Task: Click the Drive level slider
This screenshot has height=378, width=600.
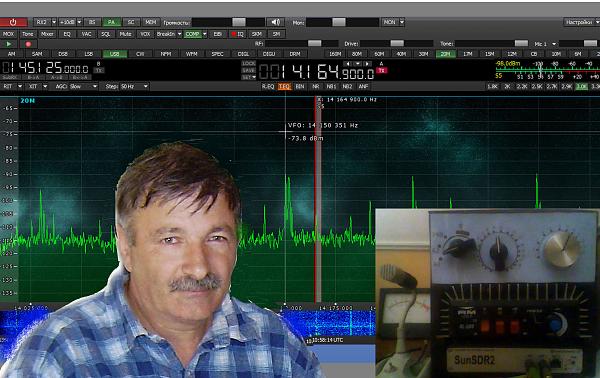Action: 396,44
